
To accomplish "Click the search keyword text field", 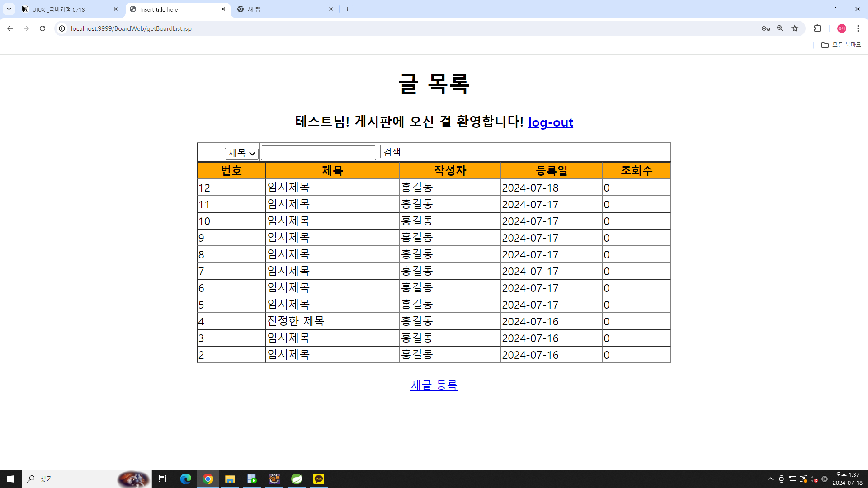I will 318,152.
